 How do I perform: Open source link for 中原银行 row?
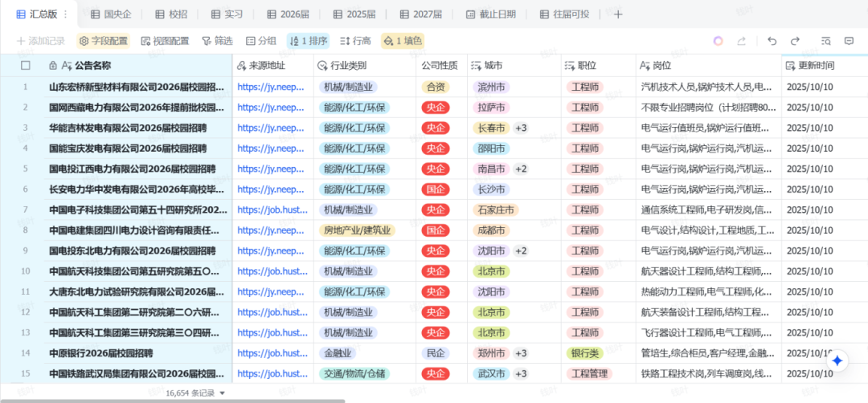(273, 353)
